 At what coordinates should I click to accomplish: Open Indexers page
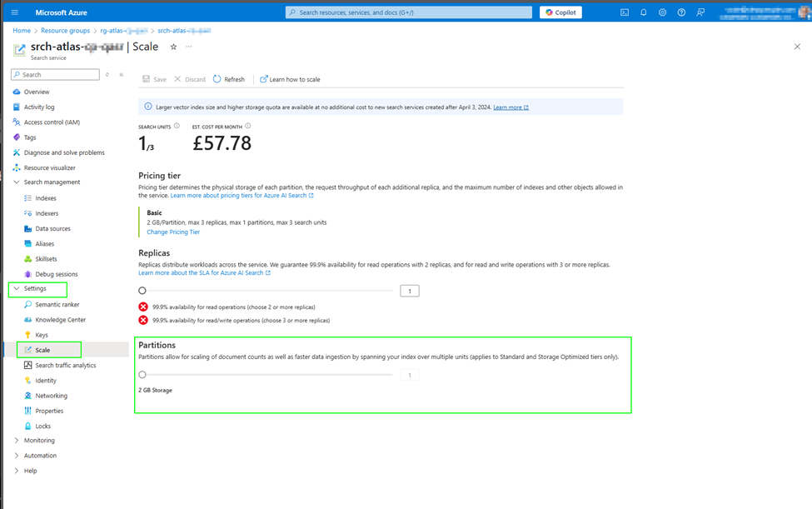[47, 213]
